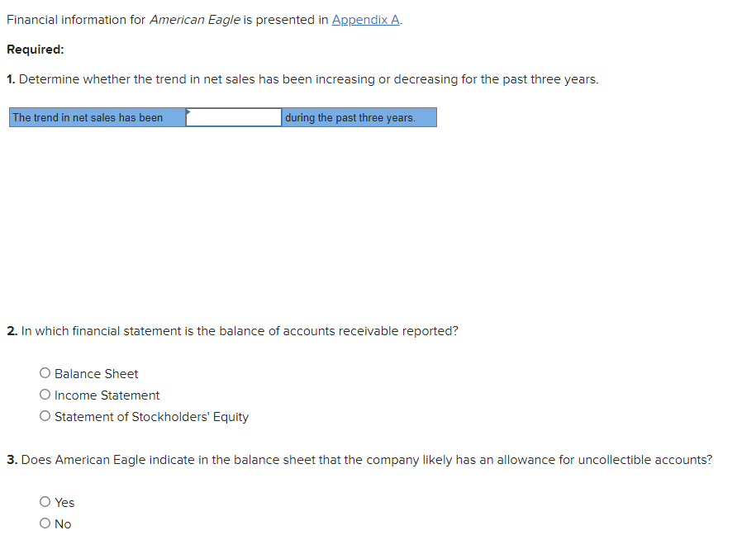756x554 pixels.
Task: Click the Statement of Stockholders' Equity label
Action: (150, 416)
